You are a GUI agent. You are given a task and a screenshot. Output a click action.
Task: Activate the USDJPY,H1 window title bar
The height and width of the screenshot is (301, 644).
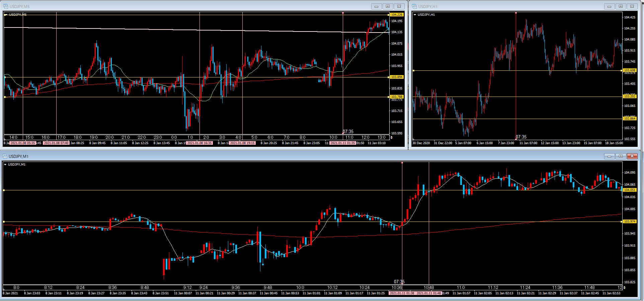pos(502,6)
